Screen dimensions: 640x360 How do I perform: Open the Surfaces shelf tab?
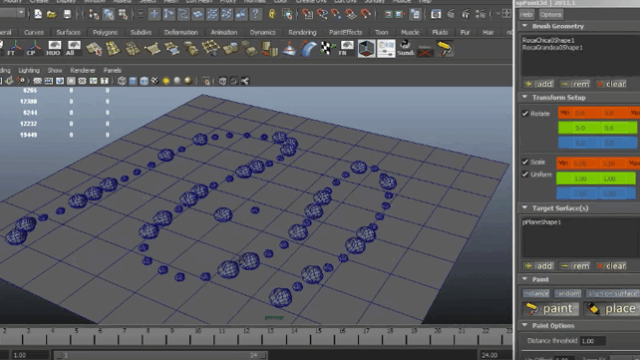click(68, 32)
